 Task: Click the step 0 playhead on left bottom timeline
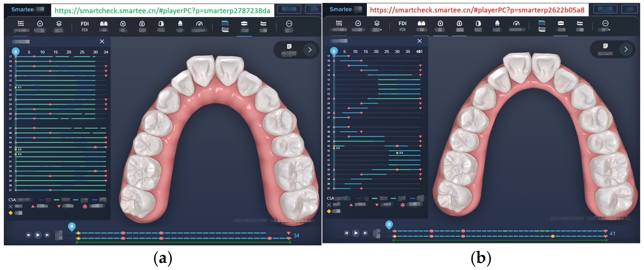[x=72, y=226]
